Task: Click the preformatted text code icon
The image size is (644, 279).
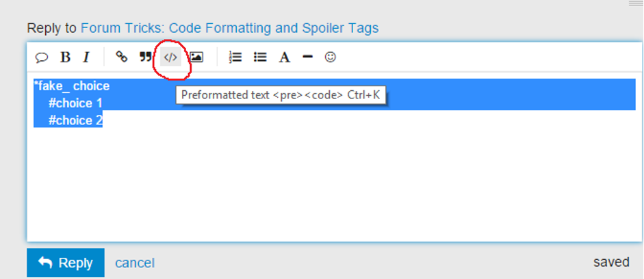Action: [x=170, y=57]
